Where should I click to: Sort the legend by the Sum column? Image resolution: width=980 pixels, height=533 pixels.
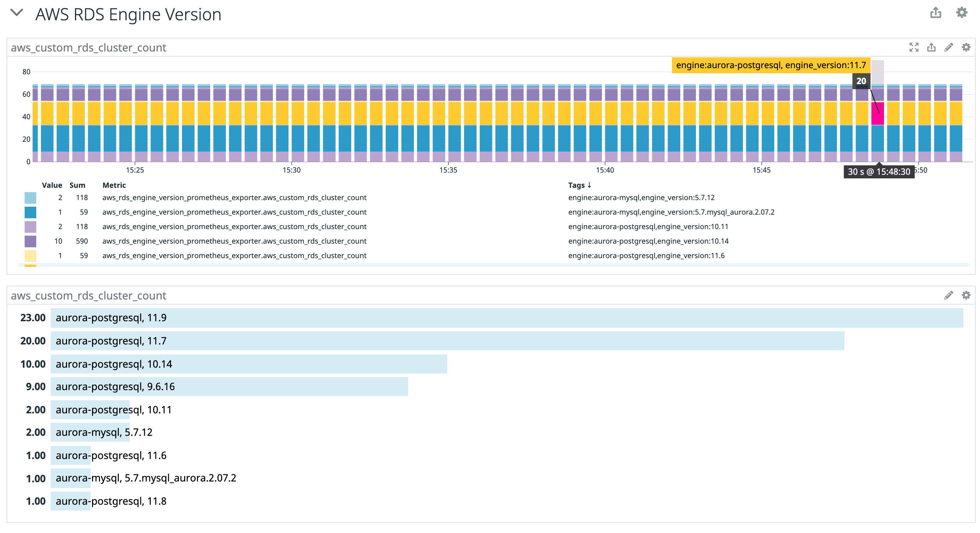(x=77, y=185)
